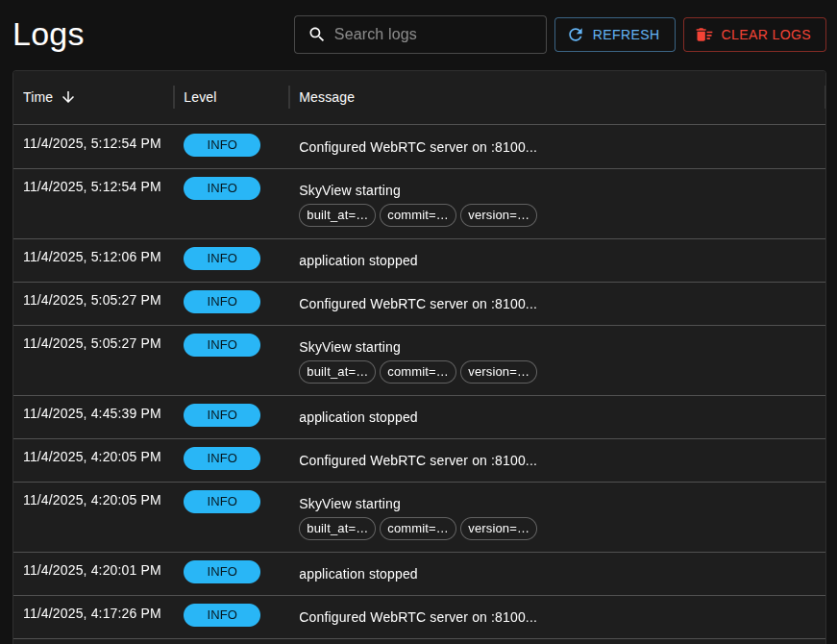Click the Message column header

click(x=327, y=97)
